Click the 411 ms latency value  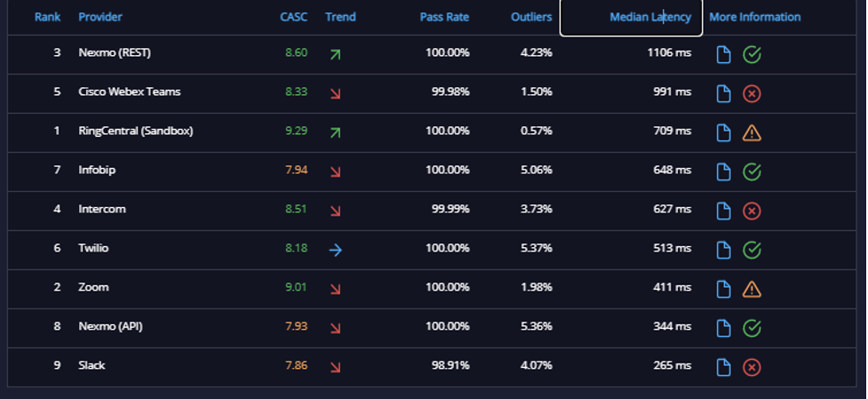pos(672,287)
